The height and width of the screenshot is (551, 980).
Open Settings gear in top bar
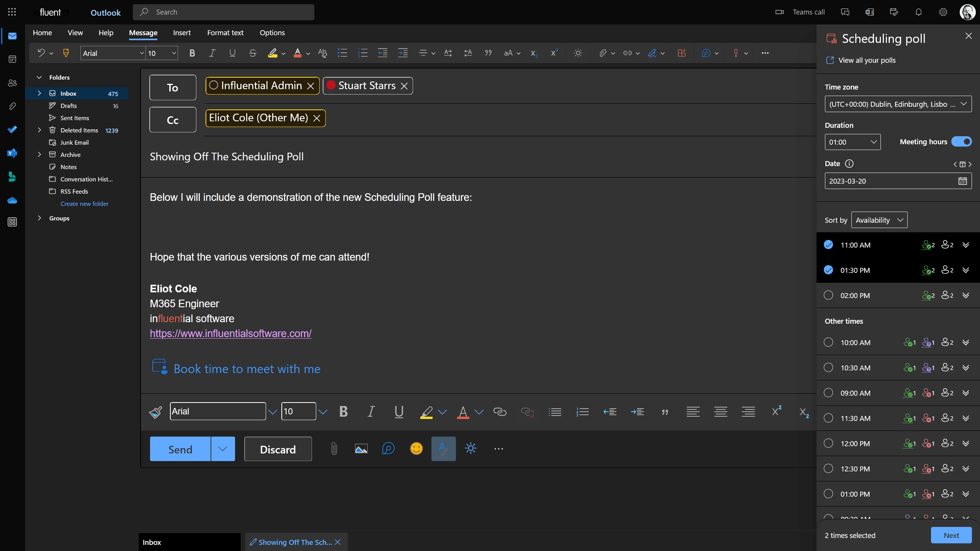943,12
